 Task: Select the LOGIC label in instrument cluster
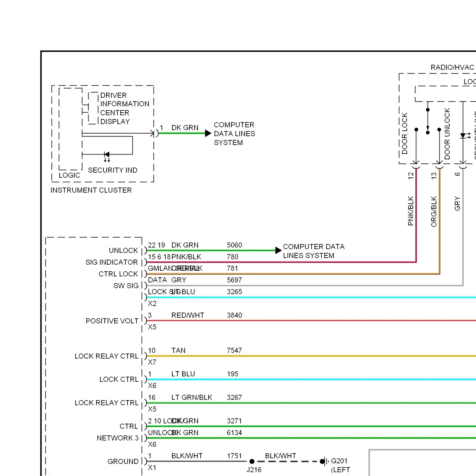click(69, 175)
